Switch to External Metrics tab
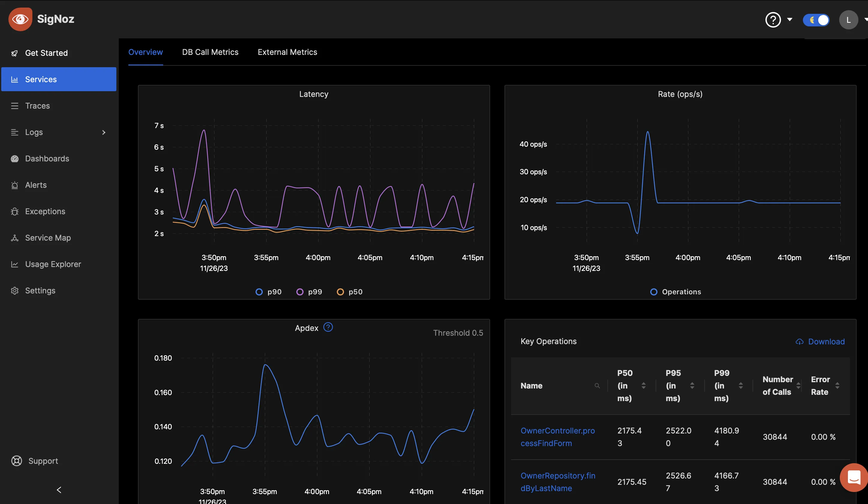The height and width of the screenshot is (504, 868). (287, 52)
